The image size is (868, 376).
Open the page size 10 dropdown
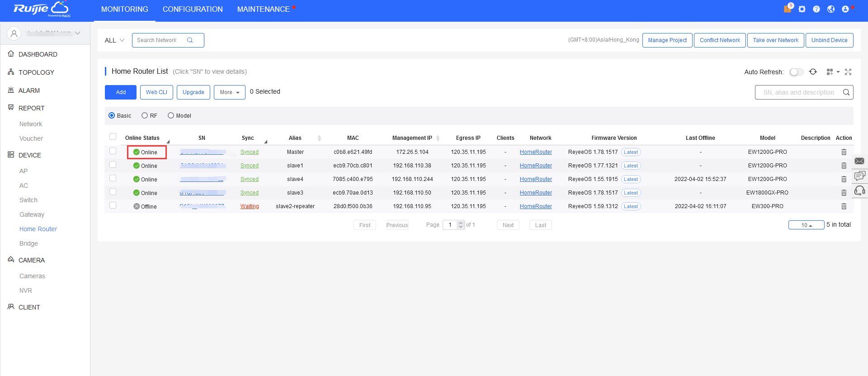tap(806, 225)
